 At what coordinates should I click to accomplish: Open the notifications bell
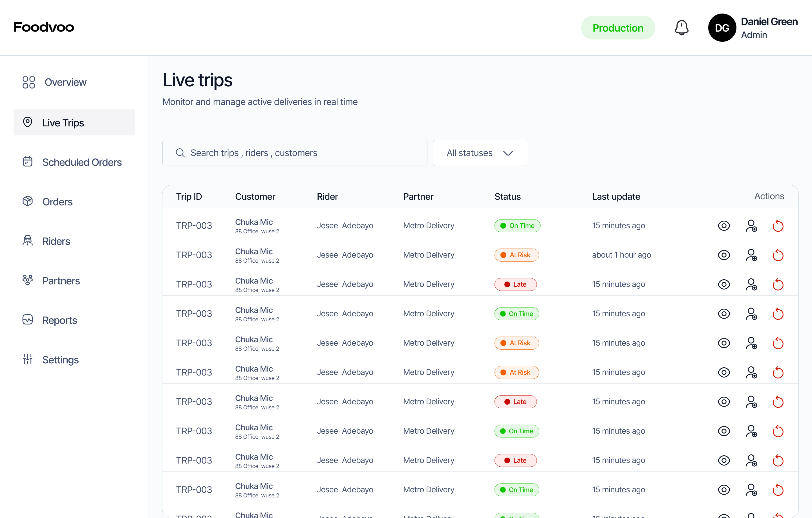[681, 28]
